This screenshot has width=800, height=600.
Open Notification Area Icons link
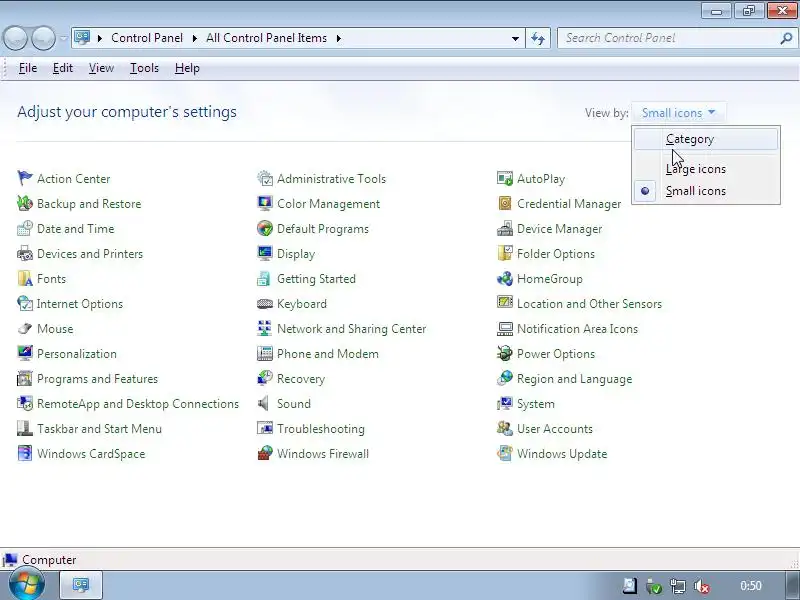tap(577, 329)
